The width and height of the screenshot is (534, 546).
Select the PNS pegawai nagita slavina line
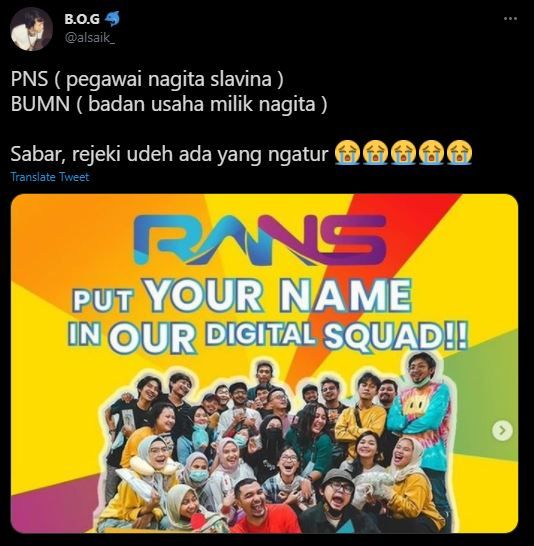click(147, 79)
